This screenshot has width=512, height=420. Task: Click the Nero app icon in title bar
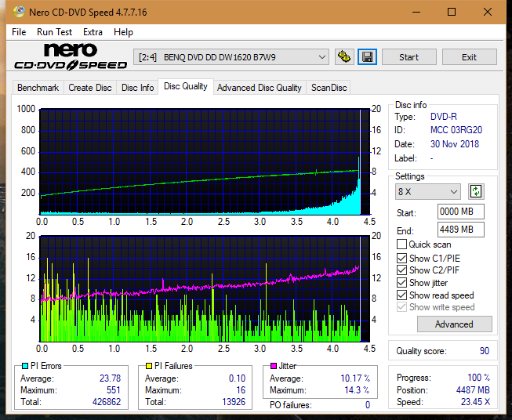[x=19, y=12]
